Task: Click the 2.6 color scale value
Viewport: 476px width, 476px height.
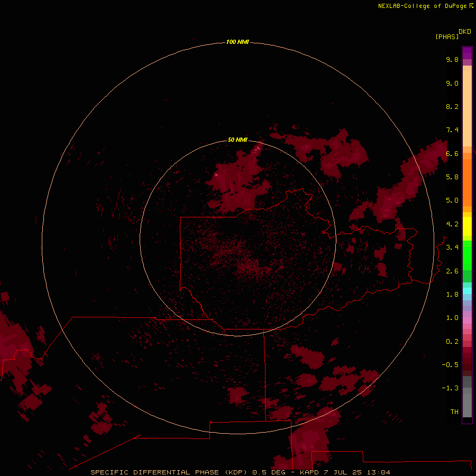Action: (452, 271)
